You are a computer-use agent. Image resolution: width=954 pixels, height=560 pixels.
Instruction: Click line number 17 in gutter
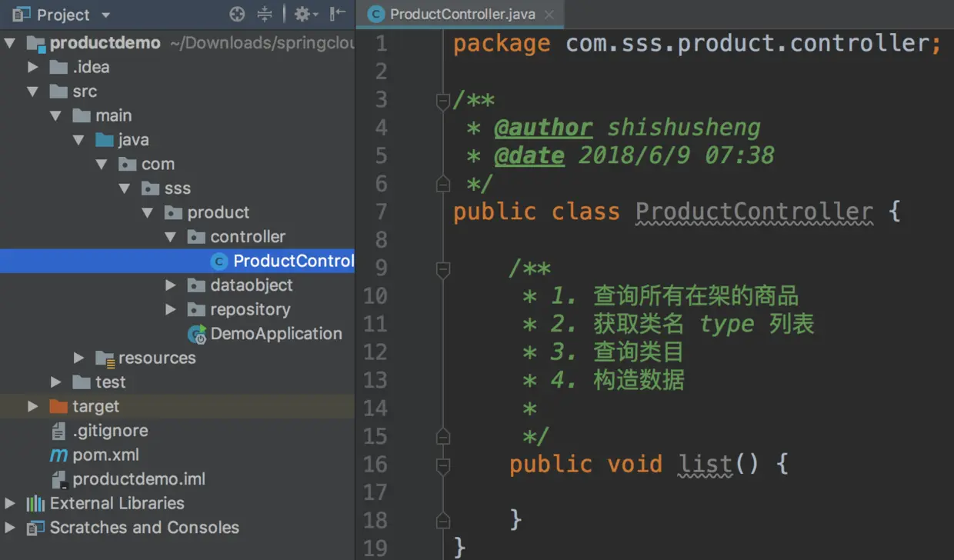point(375,492)
